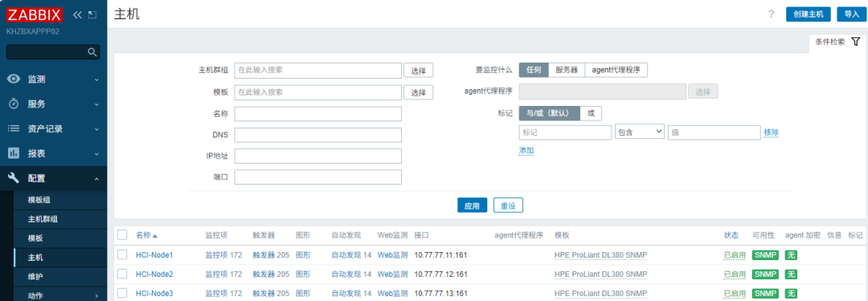Select 任何 under 要监控什么
This screenshot has width=868, height=301.
tap(534, 71)
